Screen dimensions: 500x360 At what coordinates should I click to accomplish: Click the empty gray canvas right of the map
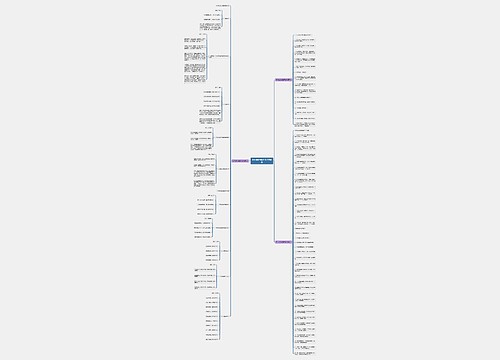pyautogui.click(x=400, y=180)
